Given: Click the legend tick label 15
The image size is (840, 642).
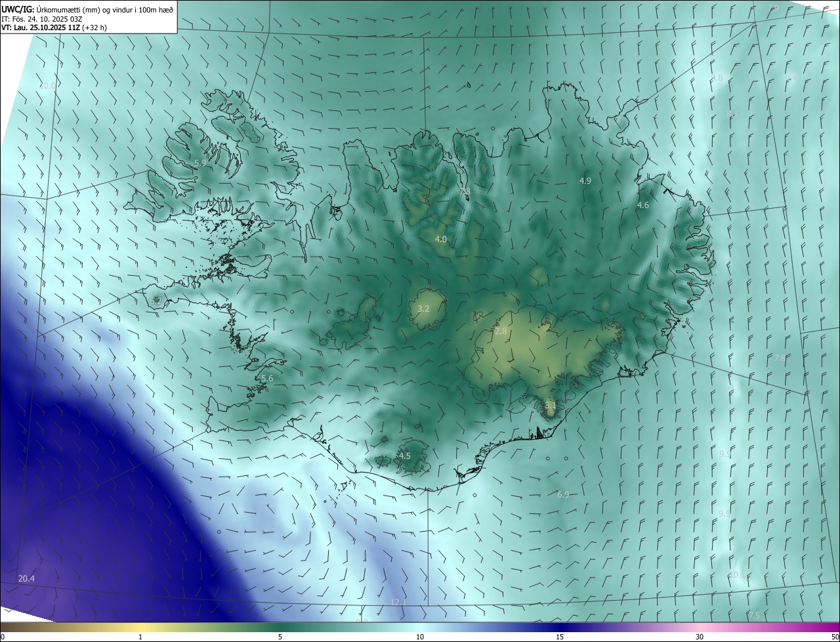Looking at the screenshot, I should tap(560, 637).
